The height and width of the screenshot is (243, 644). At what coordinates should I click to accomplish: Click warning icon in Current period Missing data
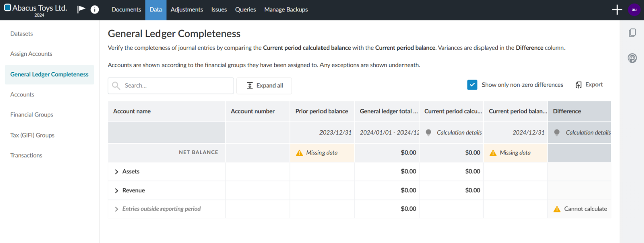(493, 153)
